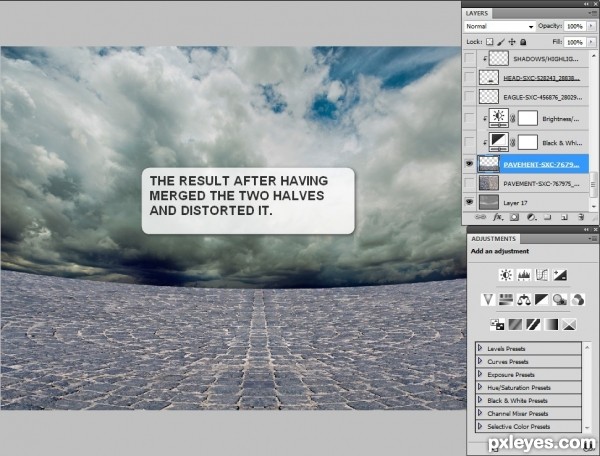This screenshot has height=456, width=600.
Task: Click Lock image pixels brush icon
Action: [x=501, y=42]
